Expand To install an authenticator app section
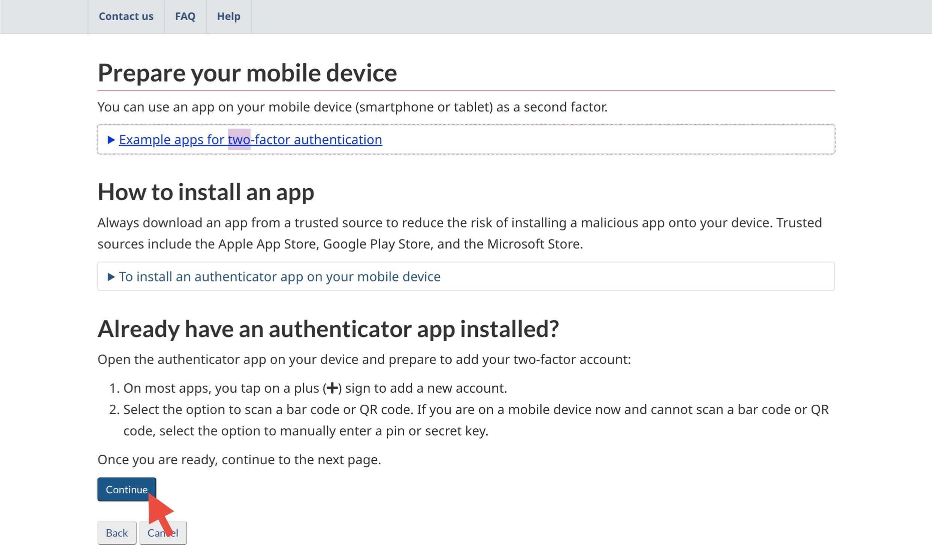The image size is (932, 560). tap(279, 277)
